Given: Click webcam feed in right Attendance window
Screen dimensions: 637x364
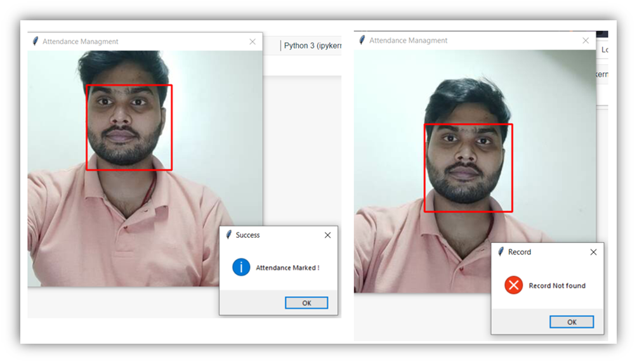Looking at the screenshot, I should coord(475,171).
